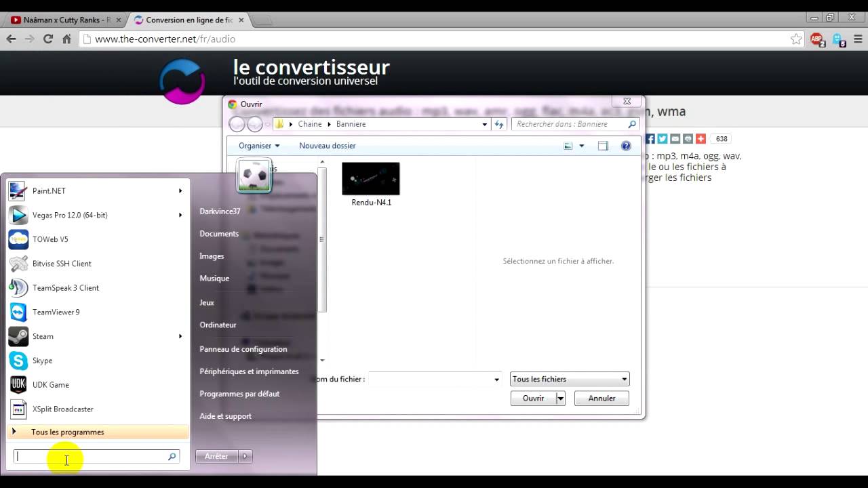Image resolution: width=868 pixels, height=488 pixels.
Task: Expand address path history dropdown
Action: click(x=484, y=124)
